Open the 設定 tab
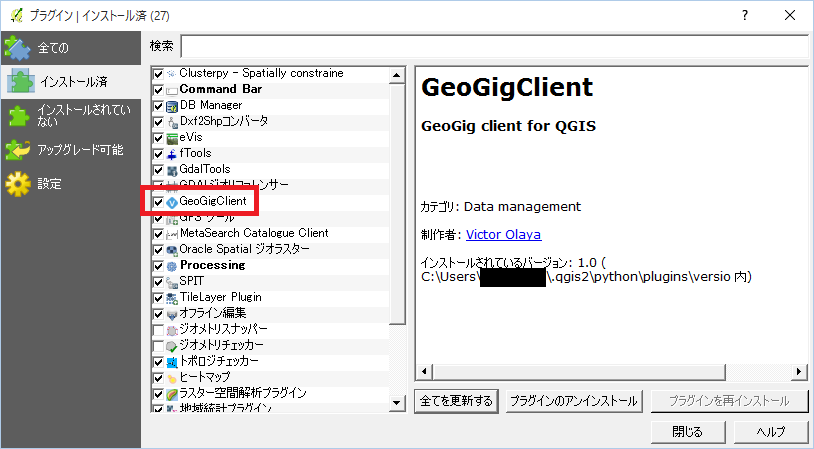 [70, 184]
